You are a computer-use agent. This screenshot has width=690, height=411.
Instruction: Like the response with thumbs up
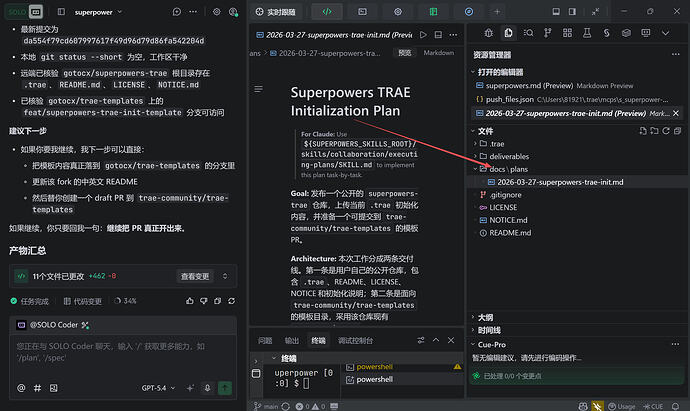190,301
